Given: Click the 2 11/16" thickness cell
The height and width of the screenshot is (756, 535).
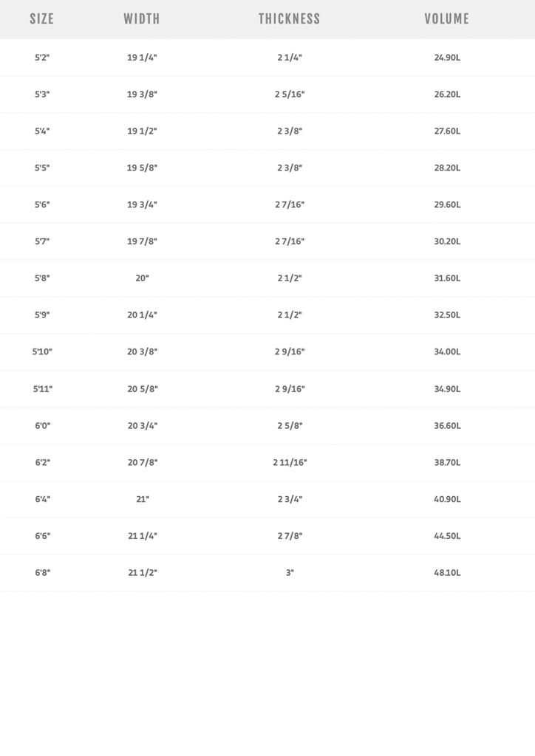Looking at the screenshot, I should pos(290,462).
